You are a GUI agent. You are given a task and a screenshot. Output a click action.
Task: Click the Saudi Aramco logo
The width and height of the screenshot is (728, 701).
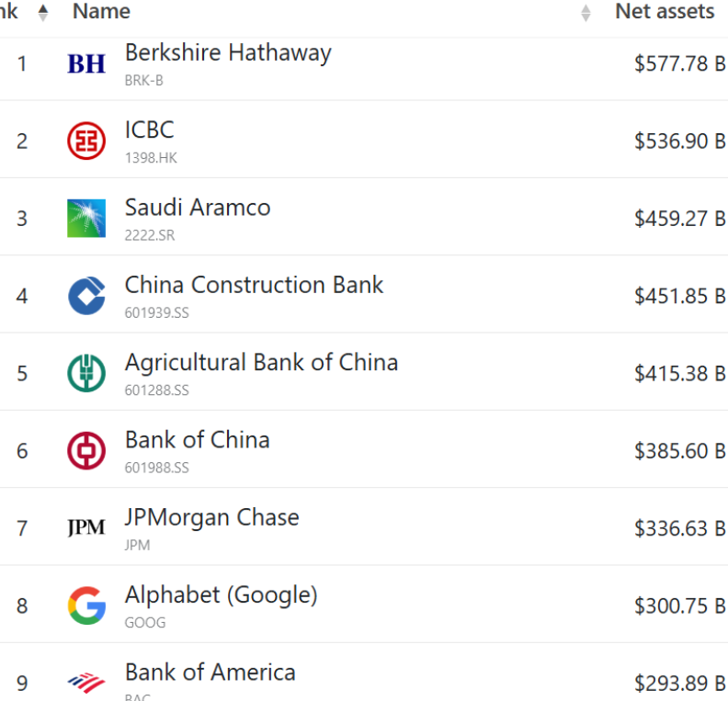tap(86, 219)
